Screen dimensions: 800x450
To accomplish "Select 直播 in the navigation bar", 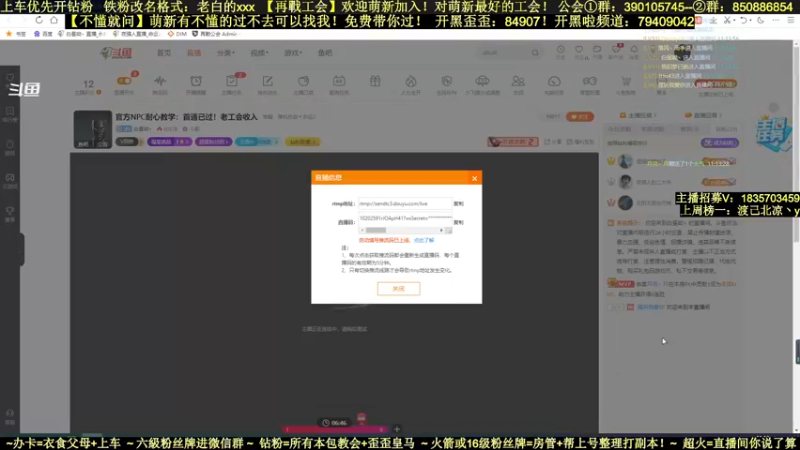I will [x=194, y=53].
